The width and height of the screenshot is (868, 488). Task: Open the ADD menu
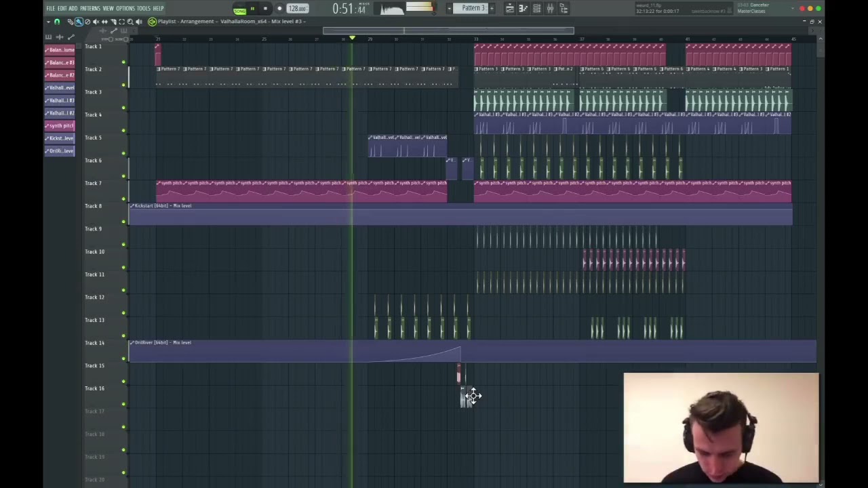(x=73, y=8)
